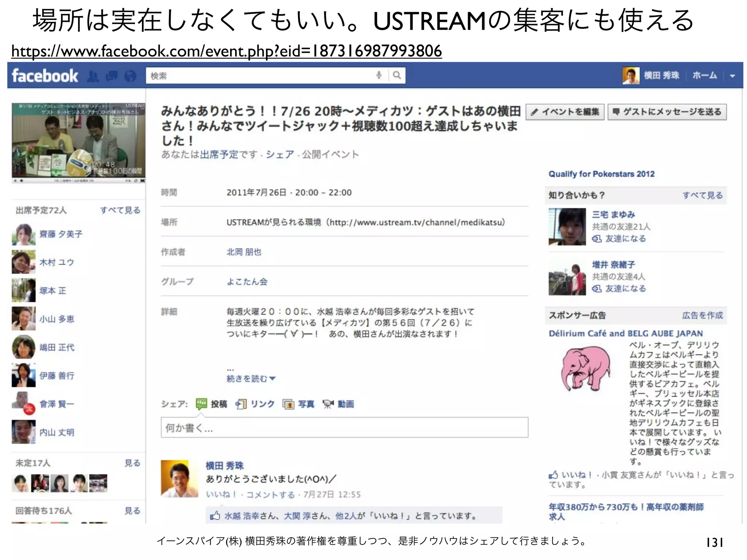Open 嶋田 正代 profile

(x=57, y=347)
